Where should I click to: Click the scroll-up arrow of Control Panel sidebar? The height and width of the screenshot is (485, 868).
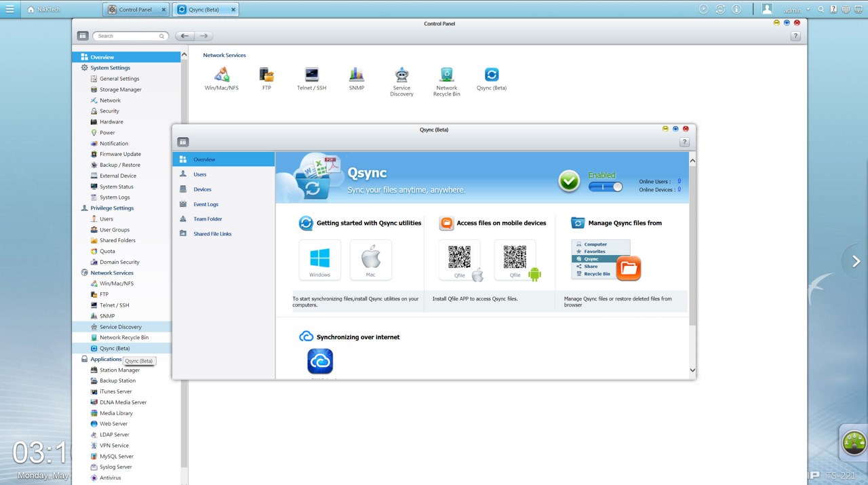[x=184, y=55]
